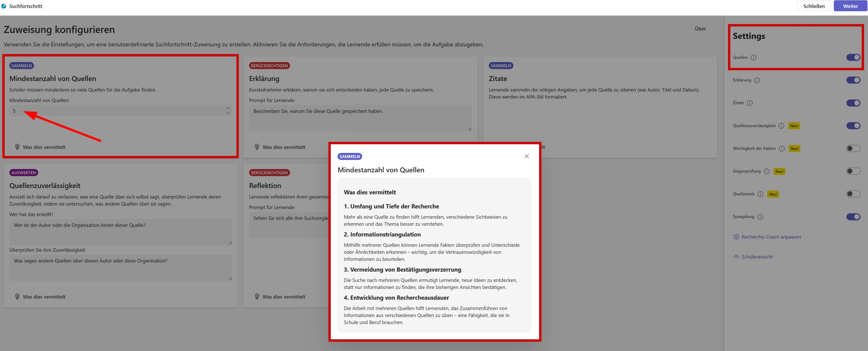Click info icon next to Wichtigkeit der Fakten
868x351 pixels.
782,149
